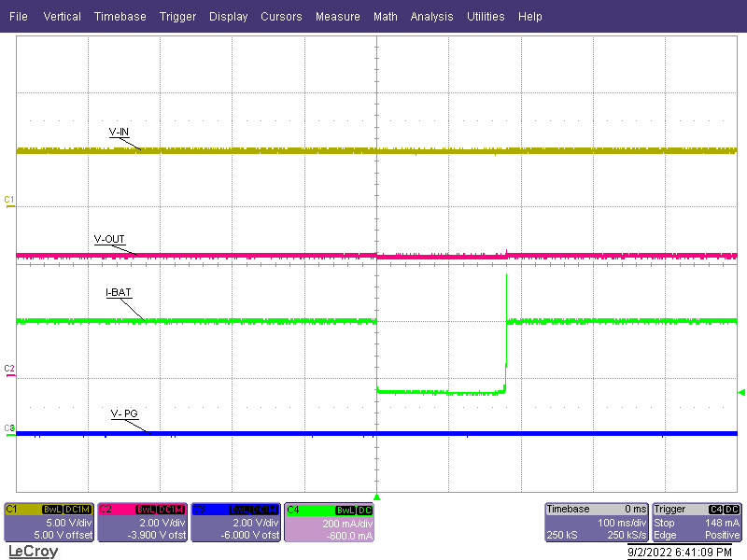Viewport: 747px width, 560px height.
Task: Select the C1 channel descriptor box
Action: 49,522
